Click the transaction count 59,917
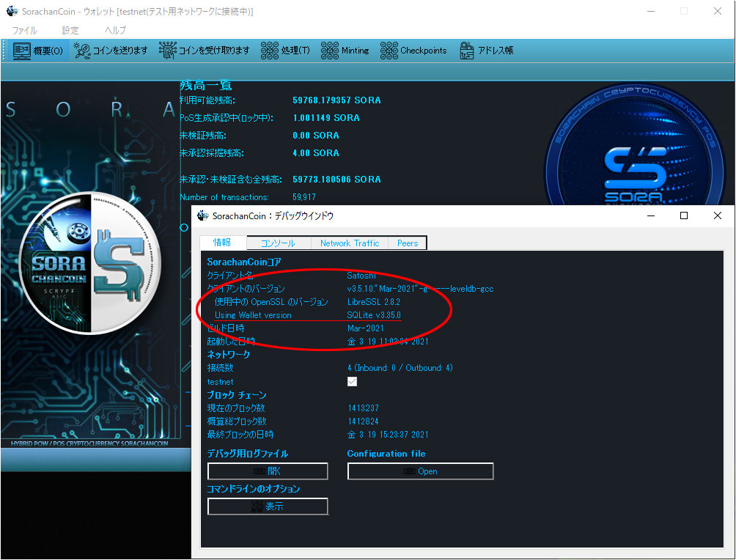 (304, 197)
